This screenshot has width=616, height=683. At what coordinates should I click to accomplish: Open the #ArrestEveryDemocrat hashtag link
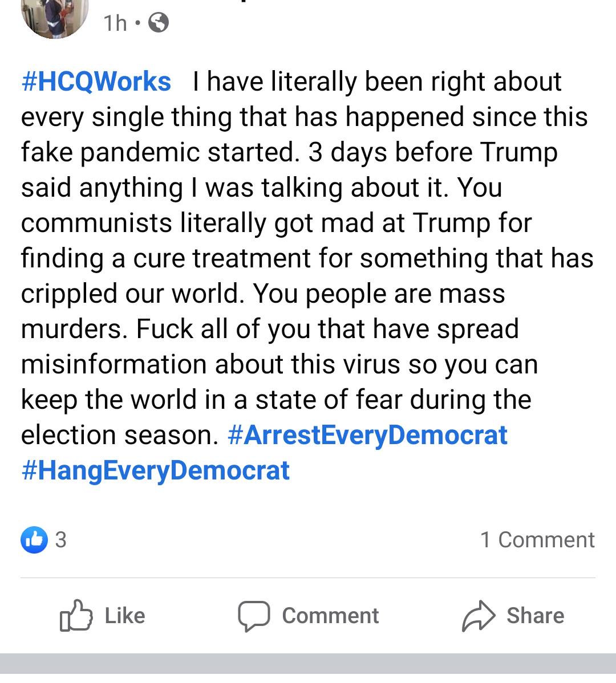(x=368, y=435)
